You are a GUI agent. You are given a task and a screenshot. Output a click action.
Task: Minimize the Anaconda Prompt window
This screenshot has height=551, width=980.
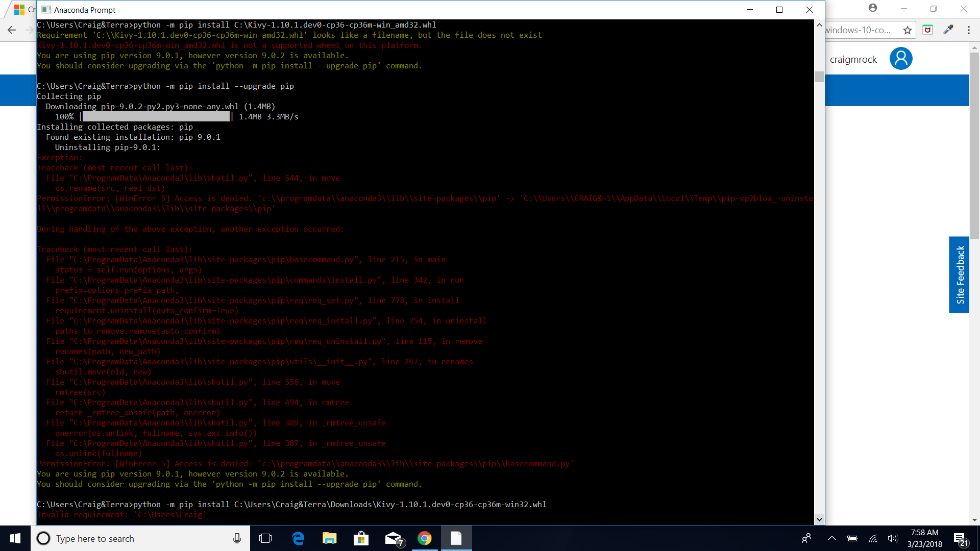(x=750, y=10)
